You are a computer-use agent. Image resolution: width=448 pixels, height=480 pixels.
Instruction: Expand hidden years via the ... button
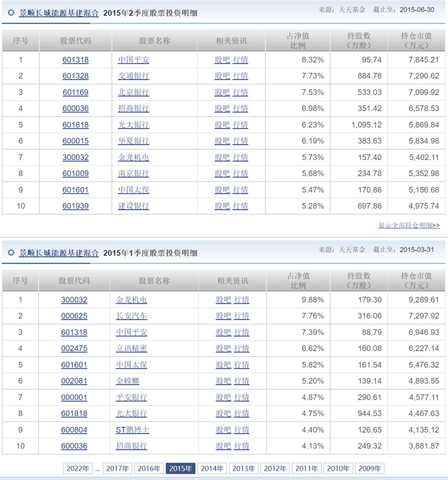pos(97,468)
